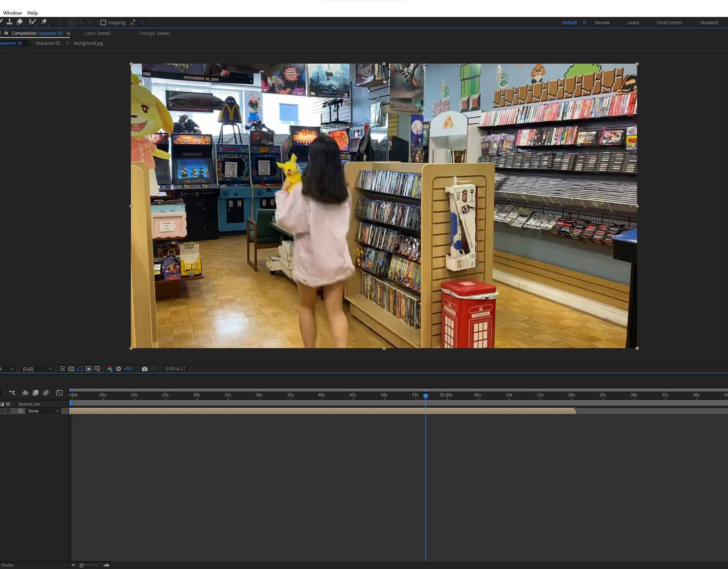Select the local axis mode icon
This screenshot has width=728, height=569.
pos(71,22)
